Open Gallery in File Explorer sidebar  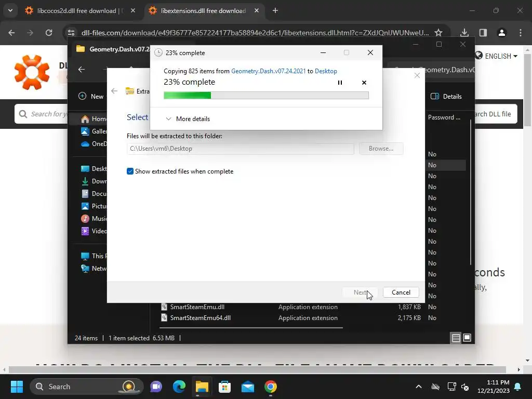[x=94, y=131]
